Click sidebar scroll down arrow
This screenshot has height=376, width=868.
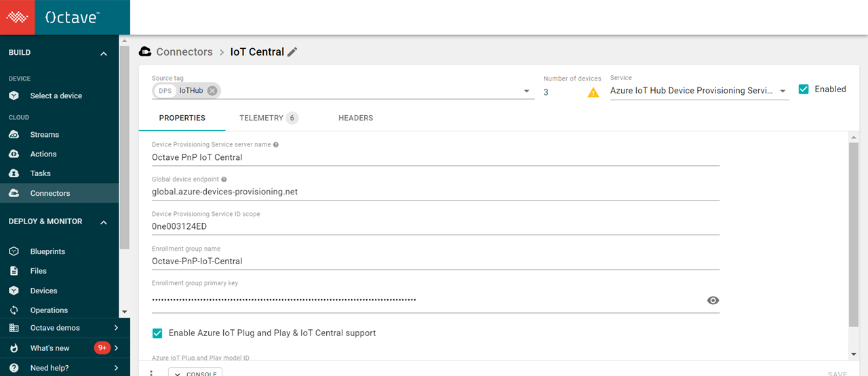[124, 312]
